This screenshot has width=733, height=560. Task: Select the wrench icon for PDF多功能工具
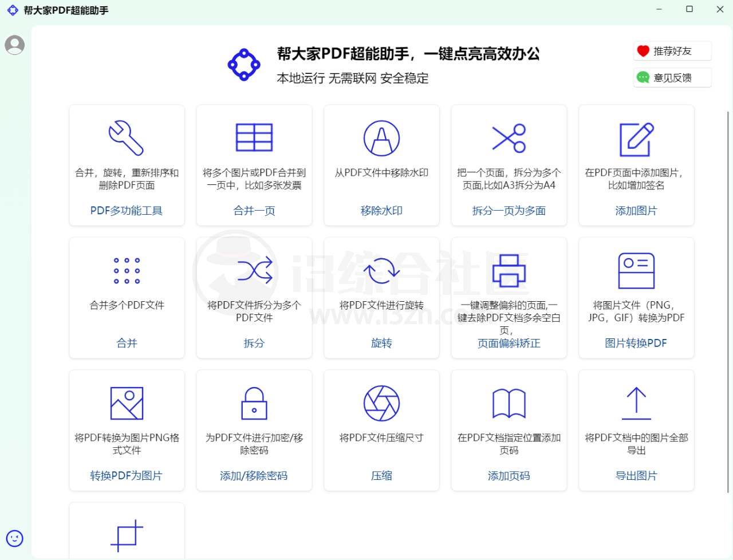click(127, 137)
